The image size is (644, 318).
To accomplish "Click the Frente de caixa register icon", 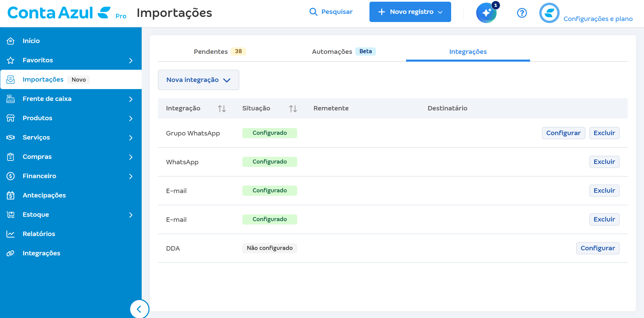I will (x=11, y=99).
